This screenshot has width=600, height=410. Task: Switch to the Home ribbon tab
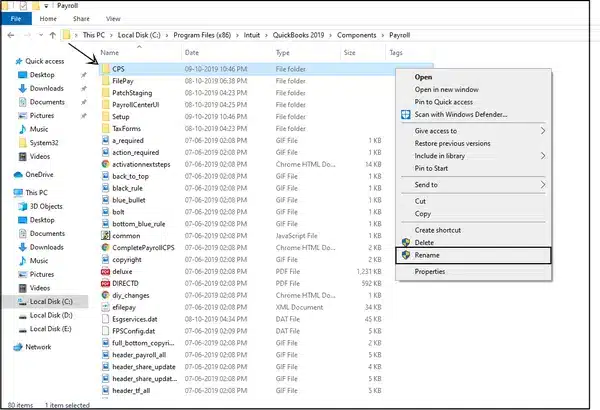[x=48, y=19]
